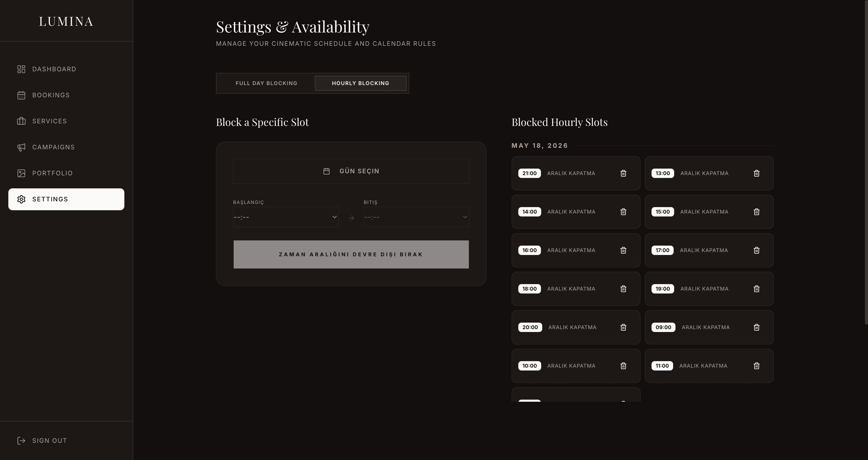868x460 pixels.
Task: Click the trash icon for 11:00
Action: pos(756,366)
